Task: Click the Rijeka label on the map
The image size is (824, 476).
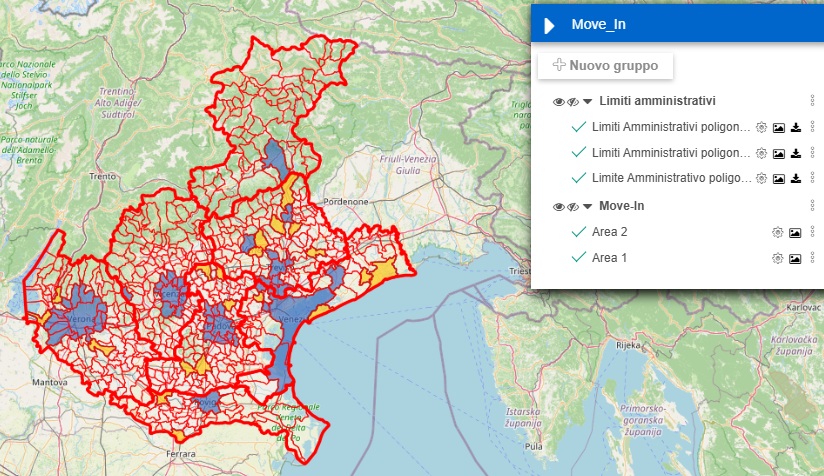Action: pos(628,345)
